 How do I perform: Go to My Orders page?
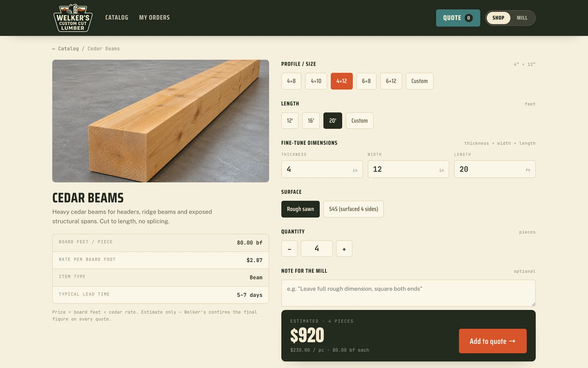tap(154, 18)
